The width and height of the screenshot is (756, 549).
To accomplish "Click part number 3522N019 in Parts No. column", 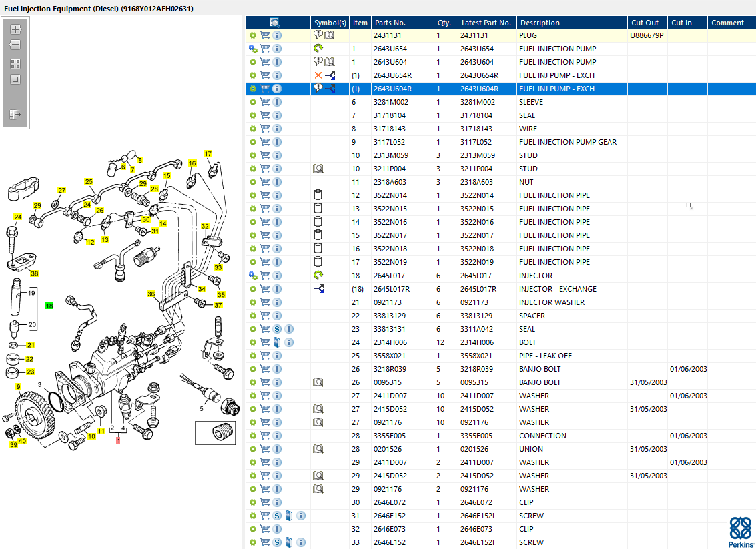I will coord(390,262).
